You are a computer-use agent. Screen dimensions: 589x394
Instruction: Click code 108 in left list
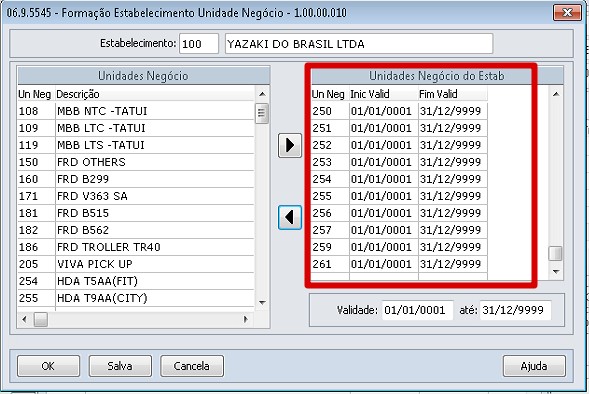(29, 111)
